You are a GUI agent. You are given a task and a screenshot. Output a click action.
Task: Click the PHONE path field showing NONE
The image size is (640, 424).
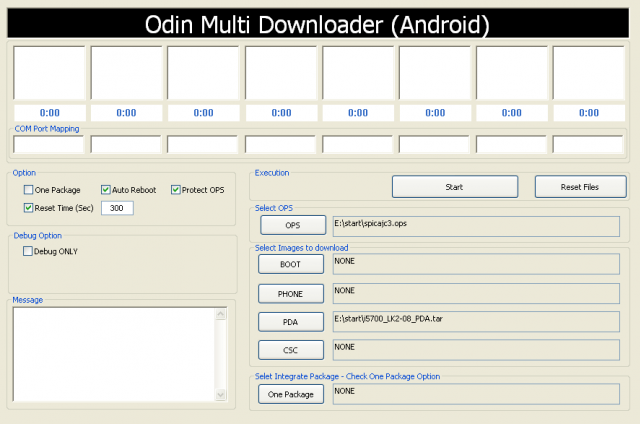click(x=476, y=294)
